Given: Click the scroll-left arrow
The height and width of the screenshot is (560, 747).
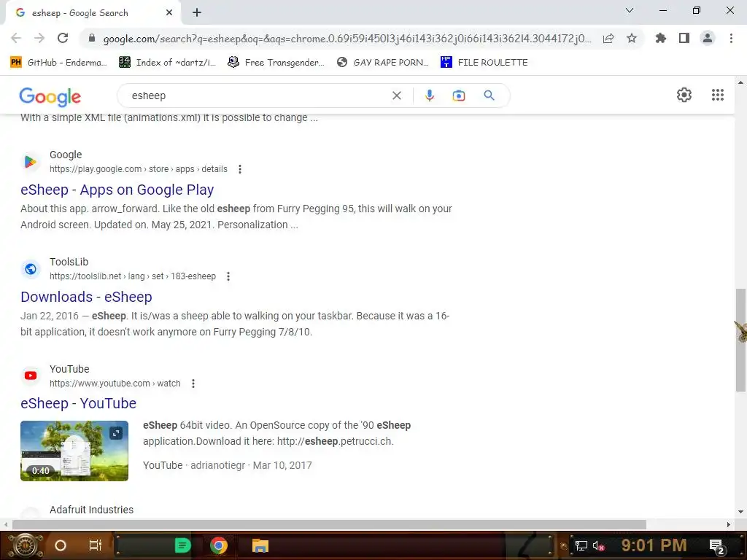Looking at the screenshot, I should pos(6,524).
